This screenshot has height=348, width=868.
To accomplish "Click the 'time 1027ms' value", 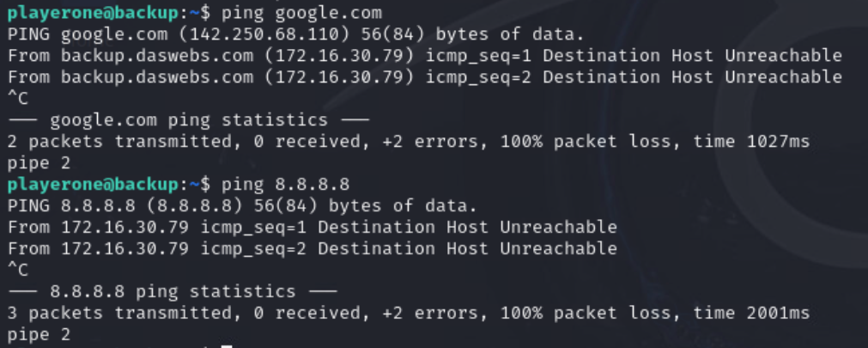I will (x=751, y=141).
